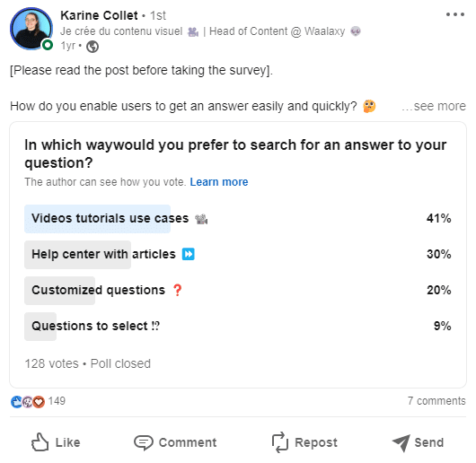
Task: Click the Like thumbs-up icon
Action: pos(40,442)
